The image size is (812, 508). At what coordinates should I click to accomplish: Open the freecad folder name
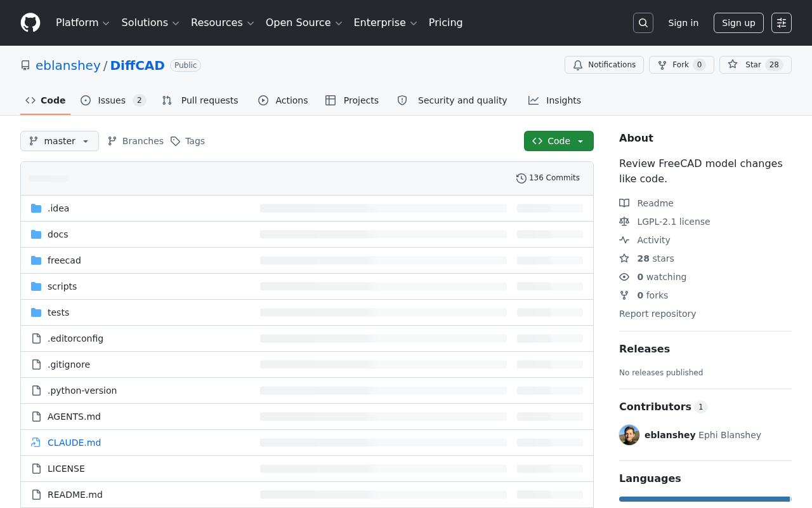point(64,260)
